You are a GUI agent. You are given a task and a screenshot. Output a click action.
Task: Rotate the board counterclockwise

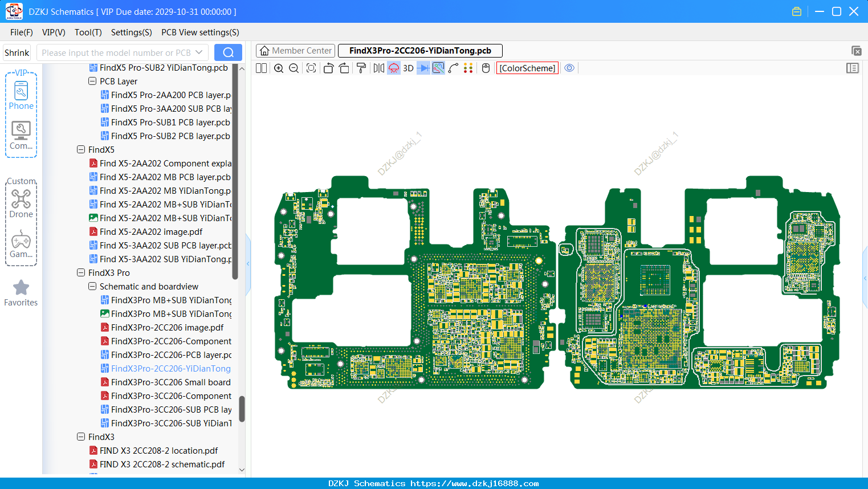point(328,68)
